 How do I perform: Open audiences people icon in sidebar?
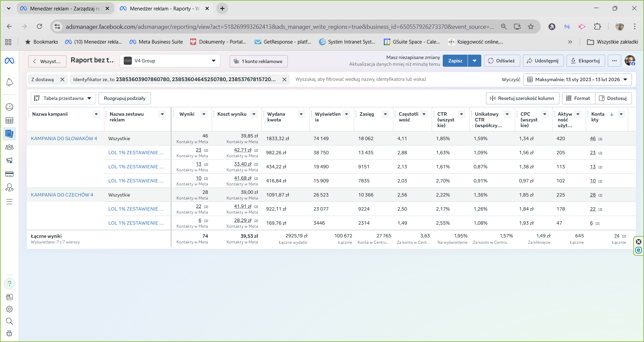(9, 147)
